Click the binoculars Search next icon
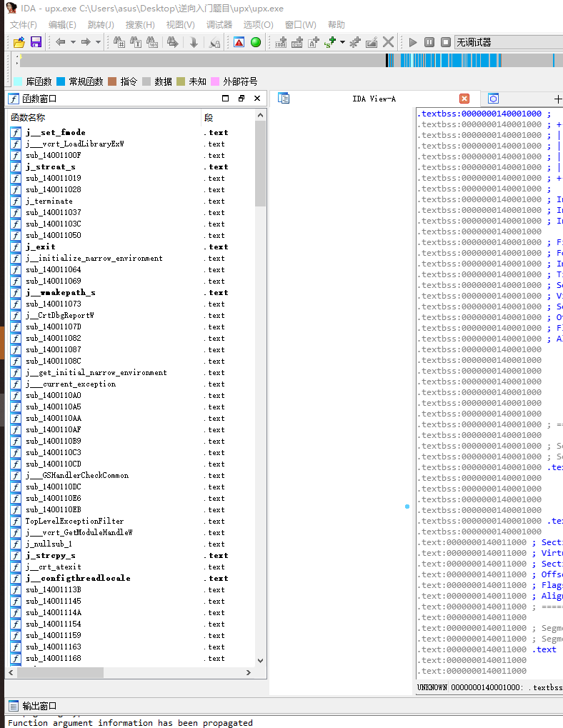 pos(173,42)
